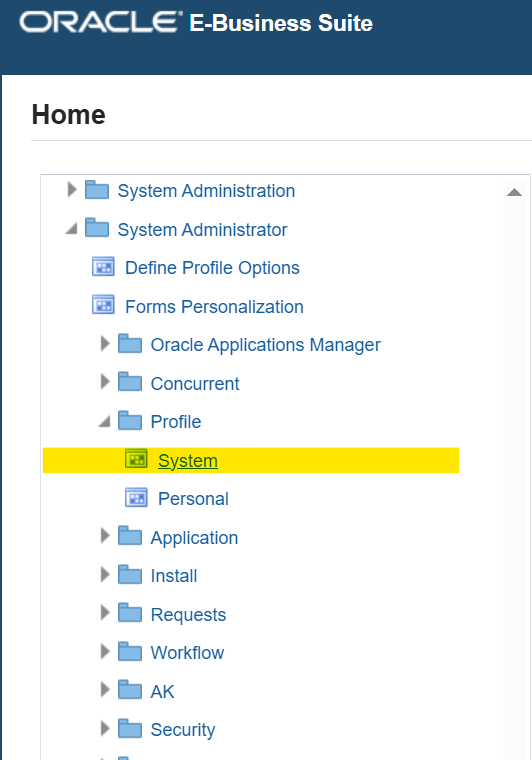Click the Home page heading
This screenshot has width=532, height=760.
tap(69, 115)
